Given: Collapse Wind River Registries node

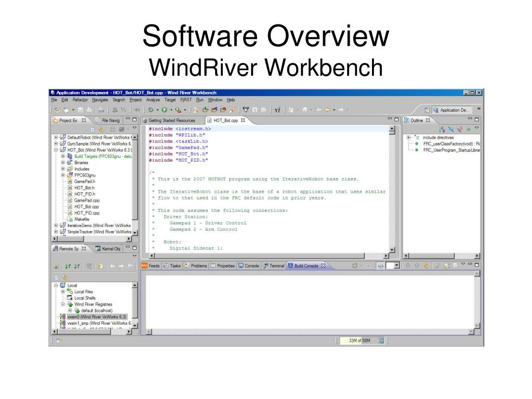Looking at the screenshot, I should click(x=63, y=304).
